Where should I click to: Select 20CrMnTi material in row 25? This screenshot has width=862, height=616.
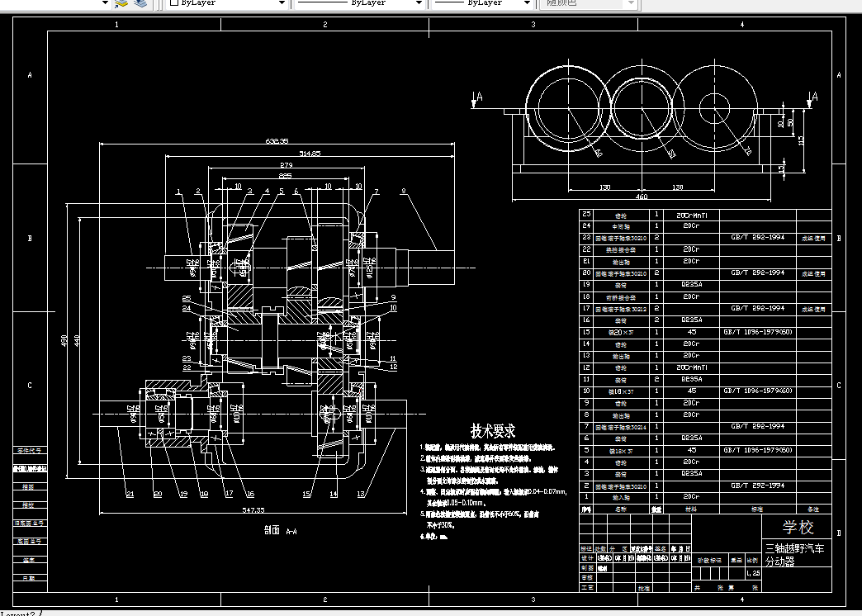click(x=691, y=215)
